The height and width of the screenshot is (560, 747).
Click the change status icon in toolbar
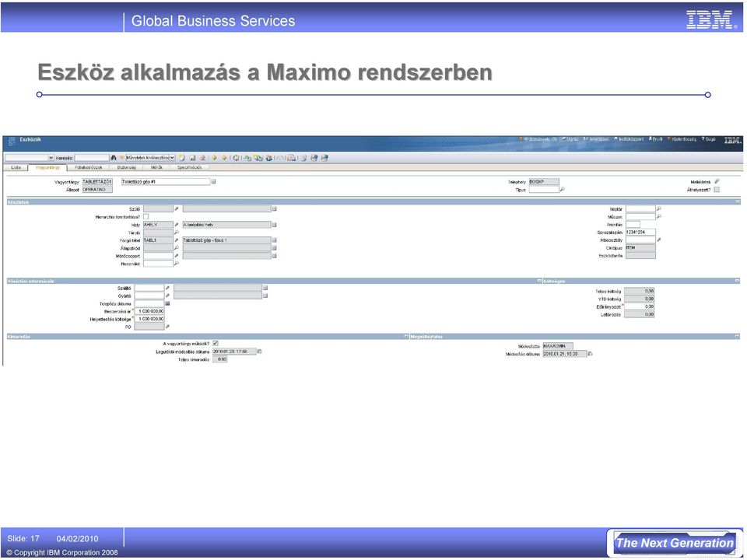click(x=236, y=158)
